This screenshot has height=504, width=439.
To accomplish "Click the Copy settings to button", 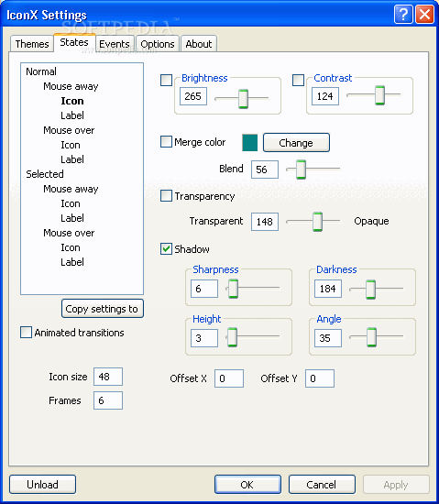I will pyautogui.click(x=103, y=309).
